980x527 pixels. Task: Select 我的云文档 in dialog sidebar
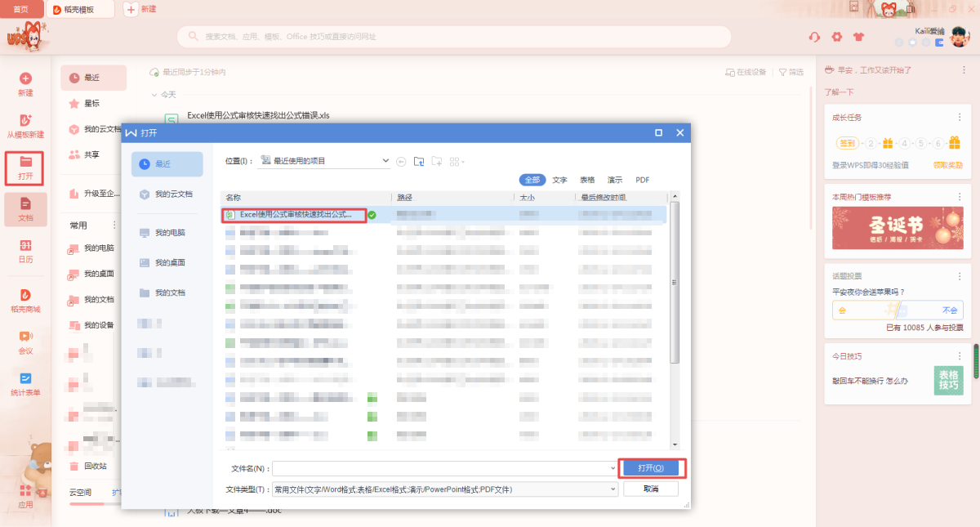(x=167, y=194)
